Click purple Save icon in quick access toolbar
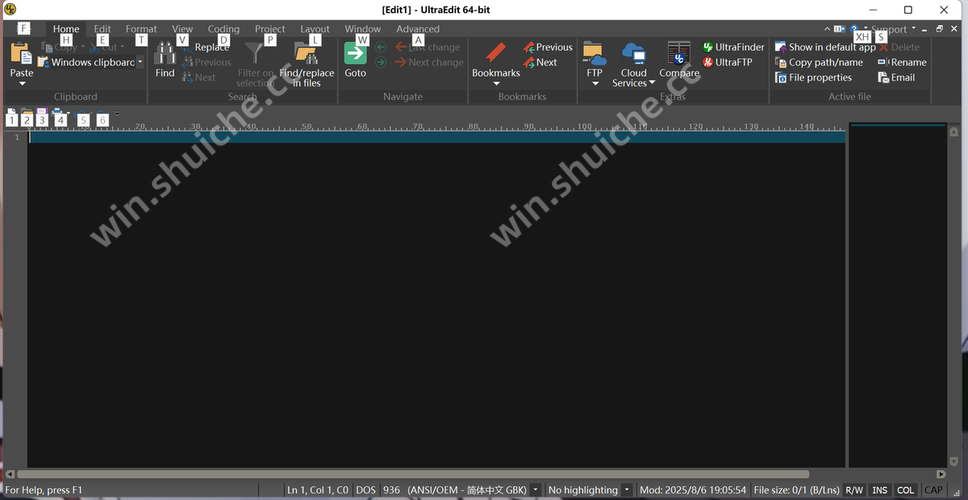Viewport: 968px width, 500px height. pos(42,113)
